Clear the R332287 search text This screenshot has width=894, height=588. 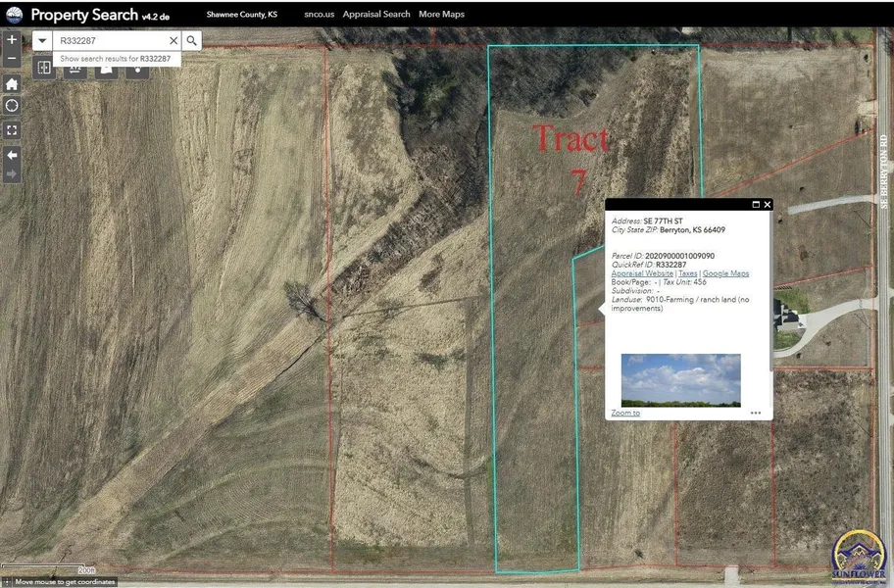tap(174, 40)
